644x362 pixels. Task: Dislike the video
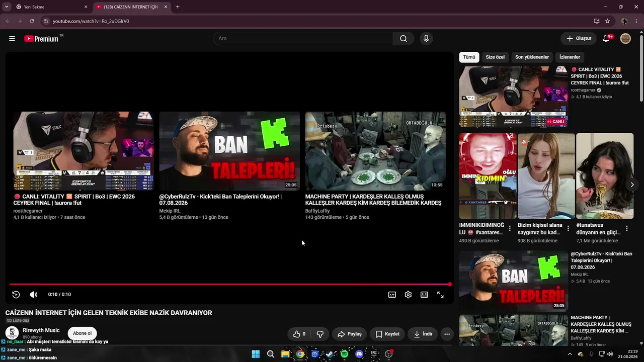point(319,334)
